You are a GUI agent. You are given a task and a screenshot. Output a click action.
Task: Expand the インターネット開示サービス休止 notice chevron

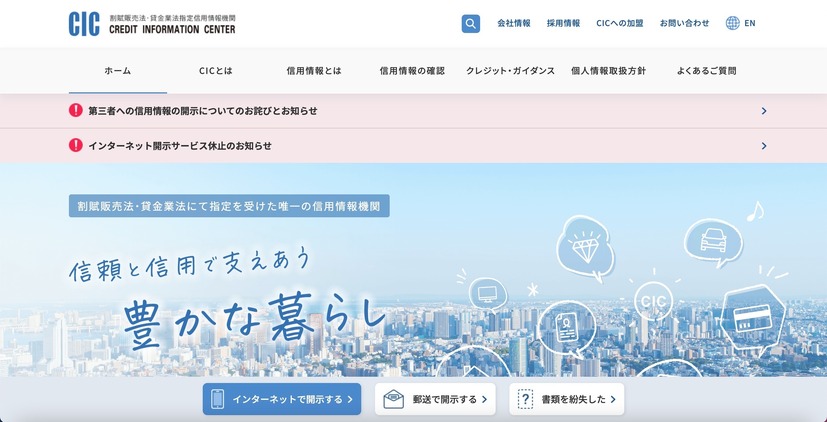coord(763,145)
